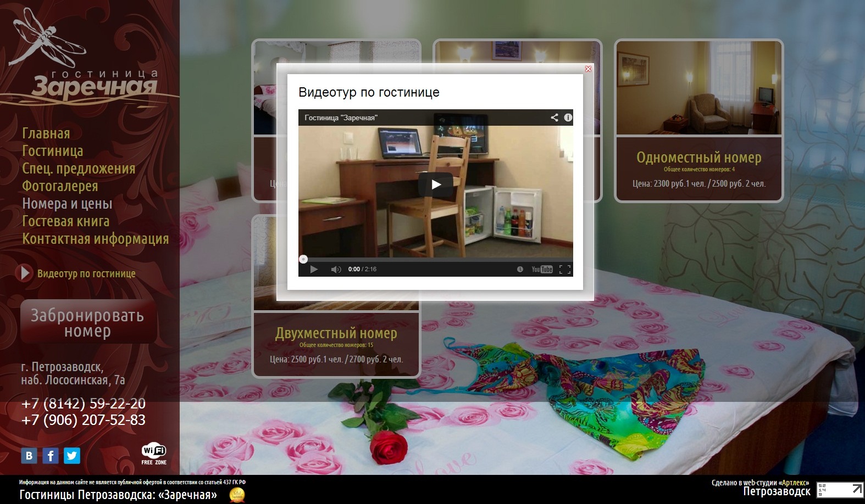Show video info icon

(x=568, y=117)
